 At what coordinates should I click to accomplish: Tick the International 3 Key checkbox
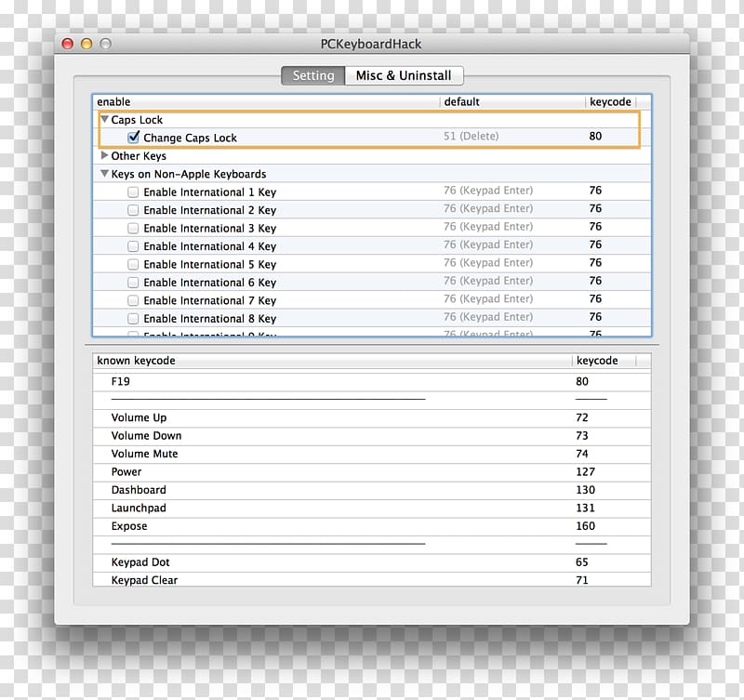tap(133, 228)
